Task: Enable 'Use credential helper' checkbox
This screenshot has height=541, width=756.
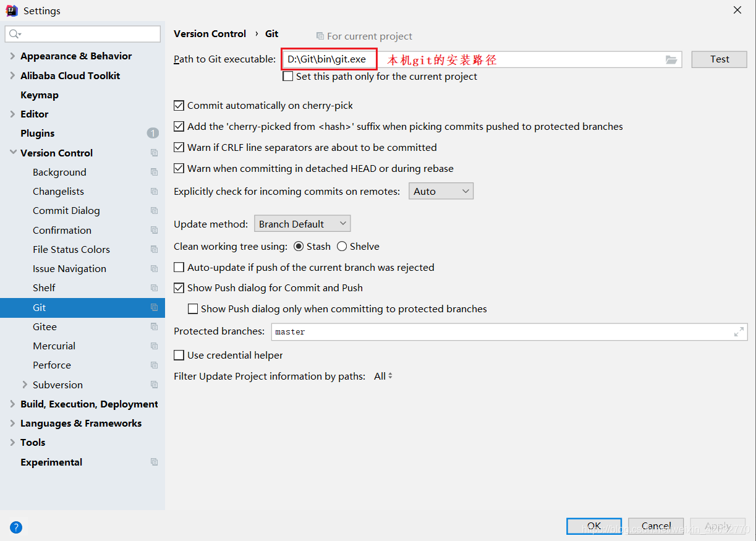Action: click(x=179, y=356)
